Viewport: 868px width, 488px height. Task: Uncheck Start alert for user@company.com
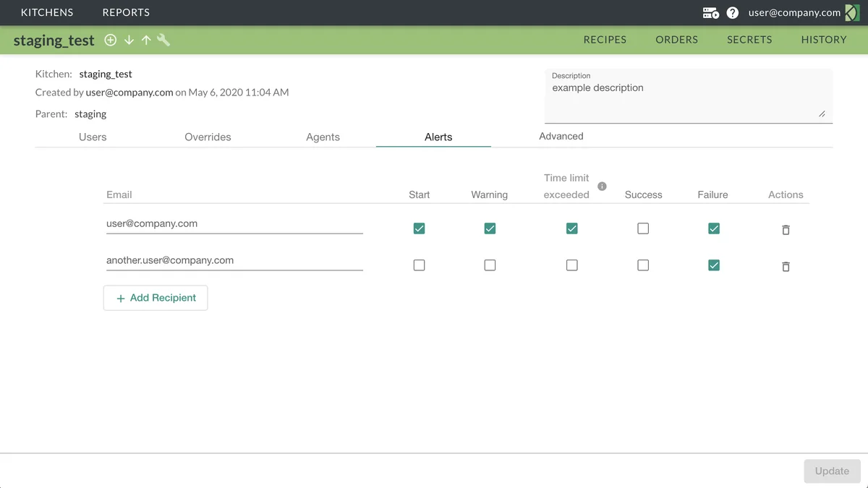click(x=419, y=228)
